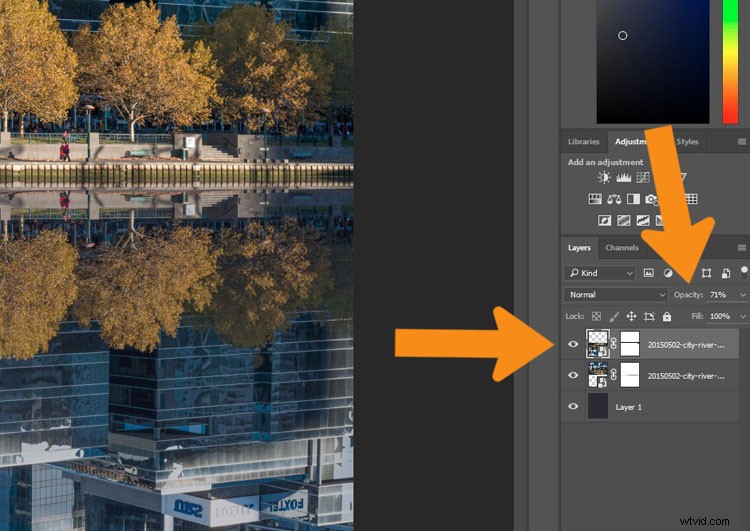The image size is (750, 531).
Task: Click the 'Add an adjustment' heading
Action: 605,162
